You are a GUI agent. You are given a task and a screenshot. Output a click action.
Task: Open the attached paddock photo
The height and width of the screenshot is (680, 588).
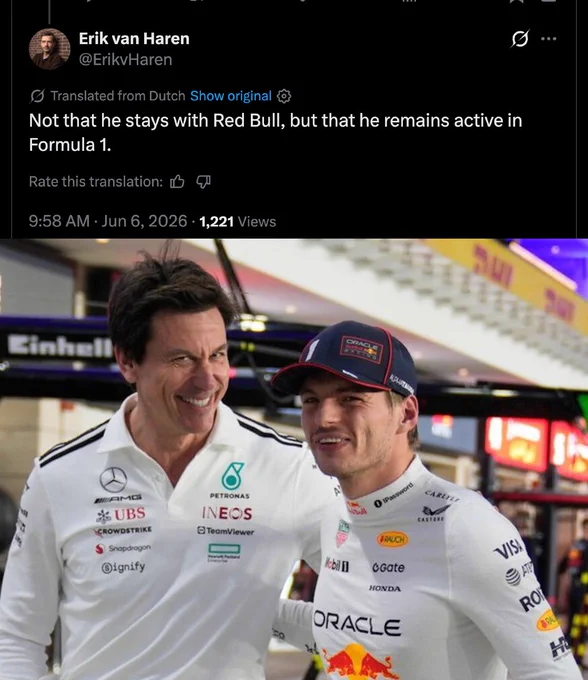coord(294,459)
